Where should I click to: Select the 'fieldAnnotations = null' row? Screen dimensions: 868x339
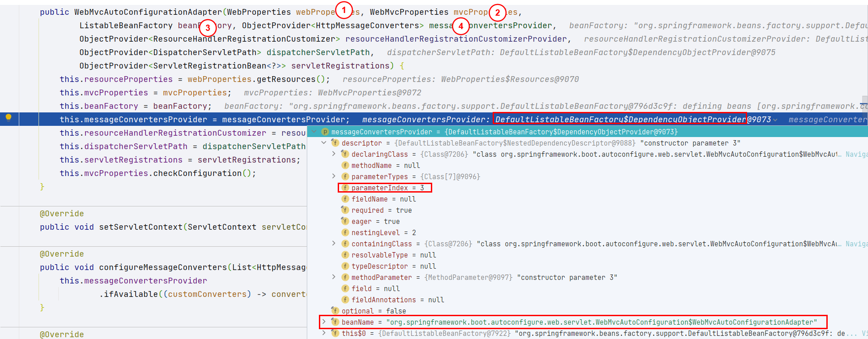(x=588, y=300)
